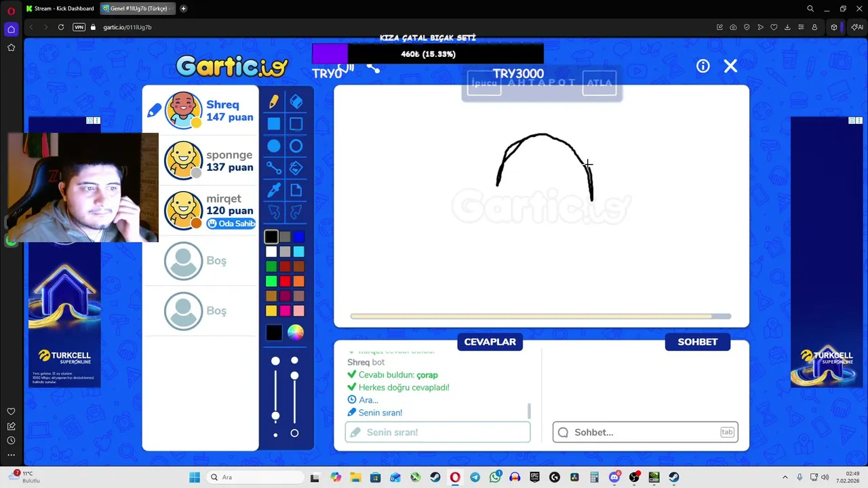Select the white color swatch

[x=271, y=251]
